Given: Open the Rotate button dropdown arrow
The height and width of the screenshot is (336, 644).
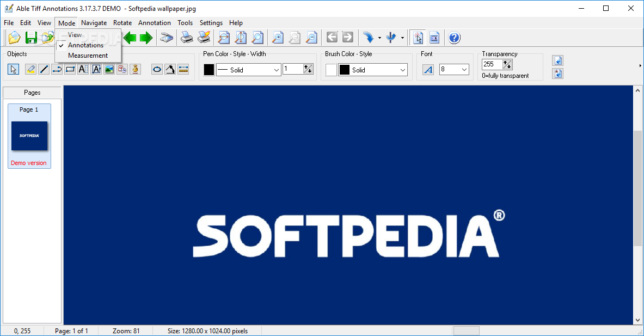Looking at the screenshot, I should tap(379, 38).
